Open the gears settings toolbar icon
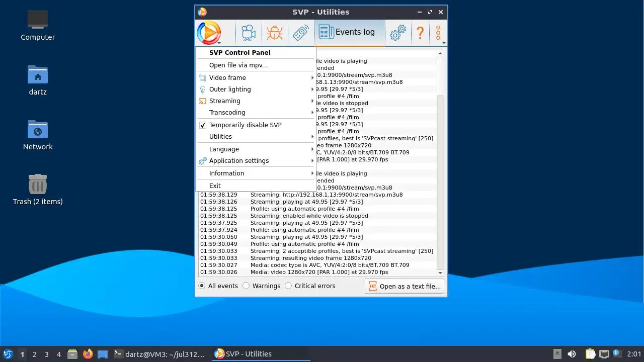Viewport: 644px width, 362px height. 398,33
